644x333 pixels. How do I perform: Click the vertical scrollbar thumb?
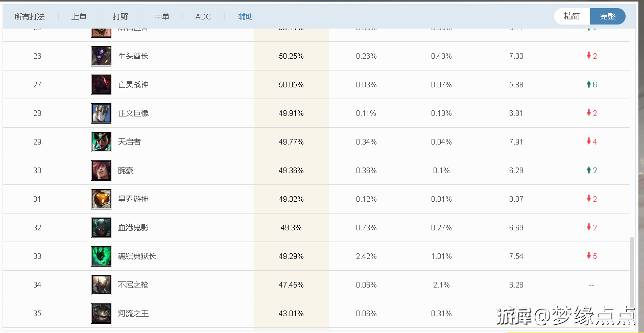[632, 271]
